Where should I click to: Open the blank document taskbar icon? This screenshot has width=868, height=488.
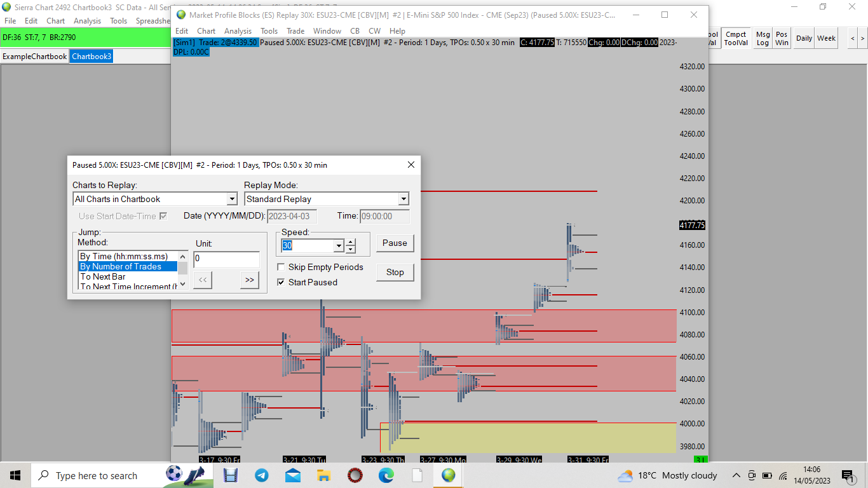(x=417, y=475)
